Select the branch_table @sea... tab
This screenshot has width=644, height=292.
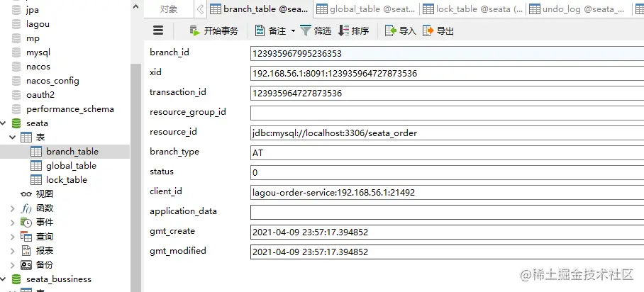pos(260,9)
